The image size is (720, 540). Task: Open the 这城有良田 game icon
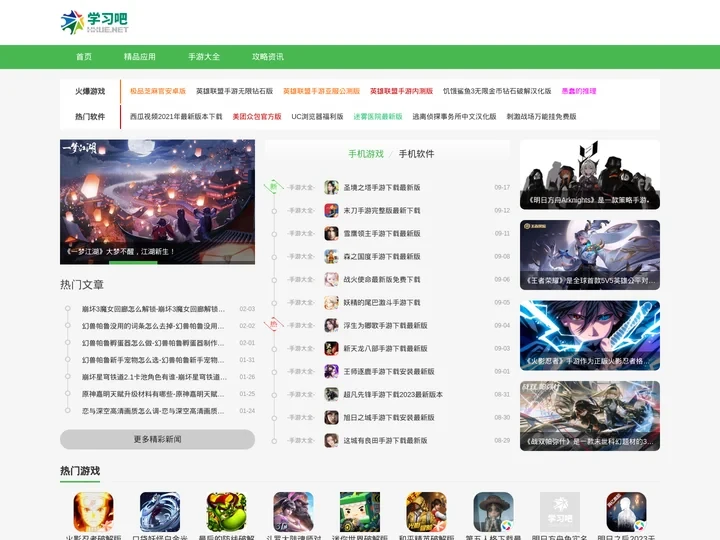tap(331, 440)
